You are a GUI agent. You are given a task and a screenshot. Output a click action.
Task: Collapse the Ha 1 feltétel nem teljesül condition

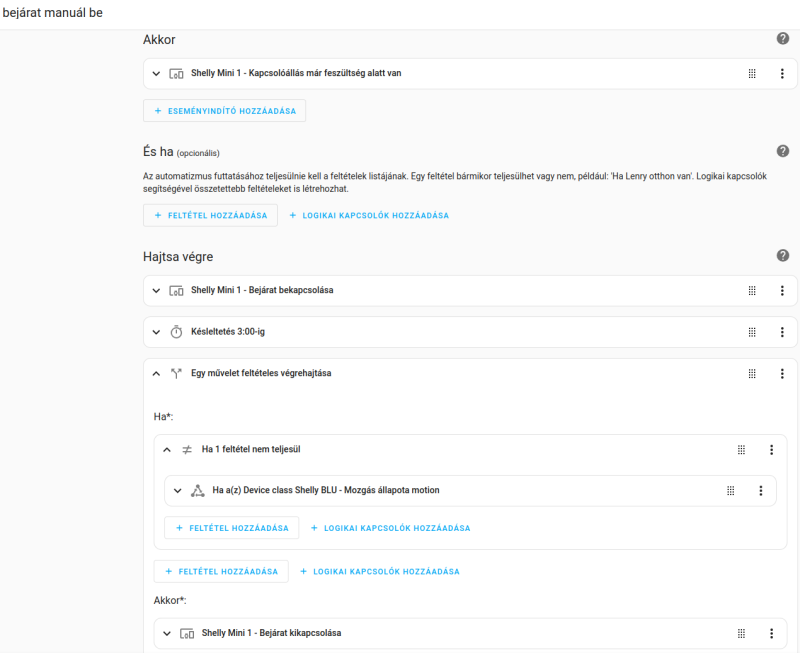tap(167, 449)
